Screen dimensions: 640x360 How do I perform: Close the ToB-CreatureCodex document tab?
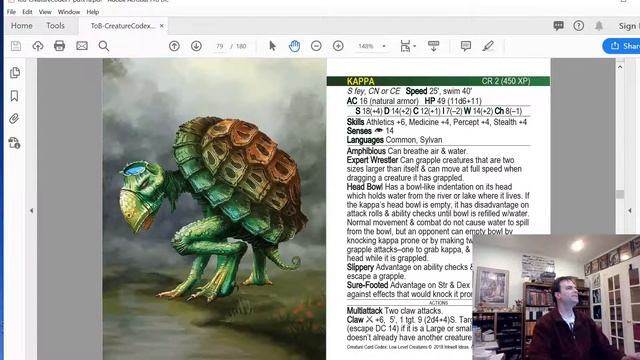click(162, 26)
